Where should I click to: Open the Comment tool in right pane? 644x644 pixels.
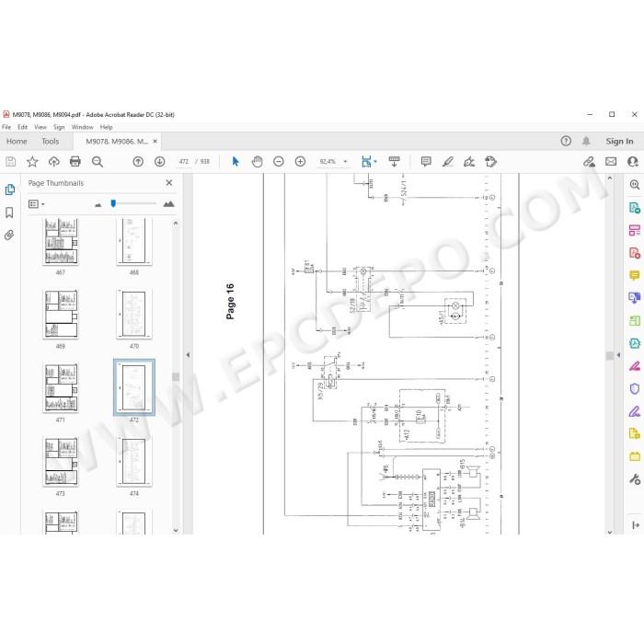635,275
